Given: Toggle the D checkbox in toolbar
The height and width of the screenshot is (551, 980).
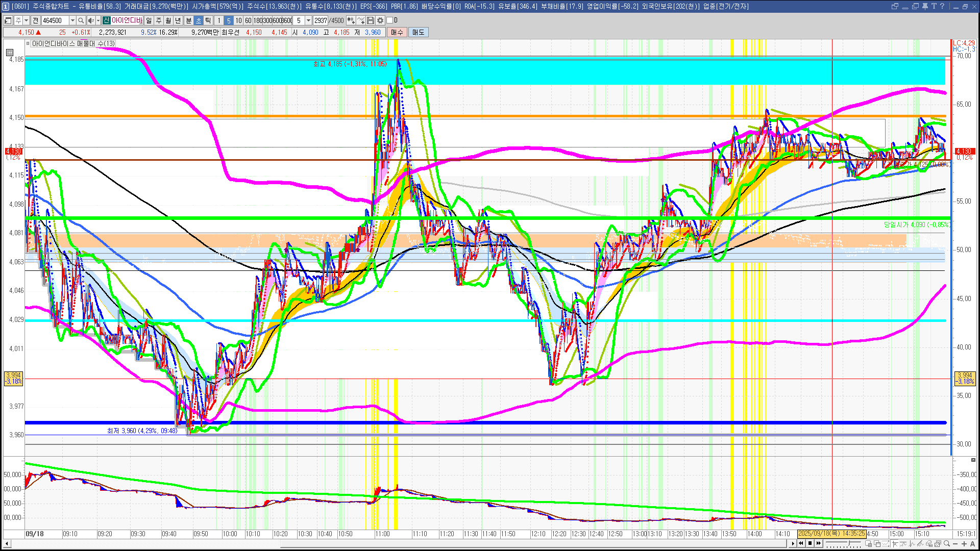Looking at the screenshot, I should [390, 20].
